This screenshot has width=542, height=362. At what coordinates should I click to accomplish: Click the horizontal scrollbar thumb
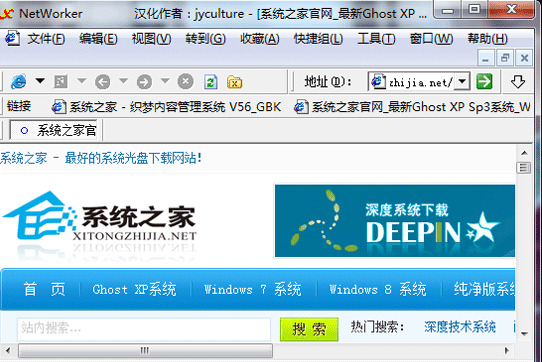(x=145, y=351)
